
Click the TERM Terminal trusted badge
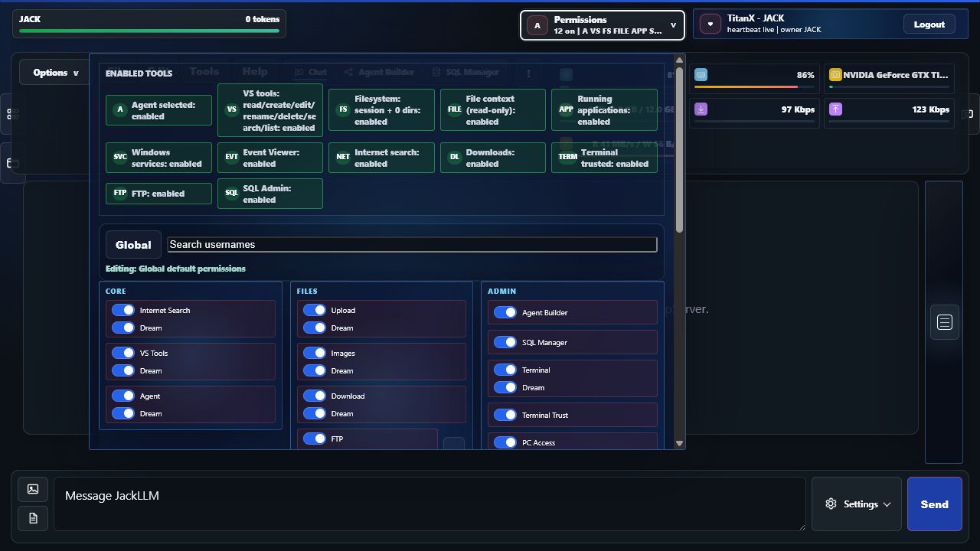click(604, 158)
